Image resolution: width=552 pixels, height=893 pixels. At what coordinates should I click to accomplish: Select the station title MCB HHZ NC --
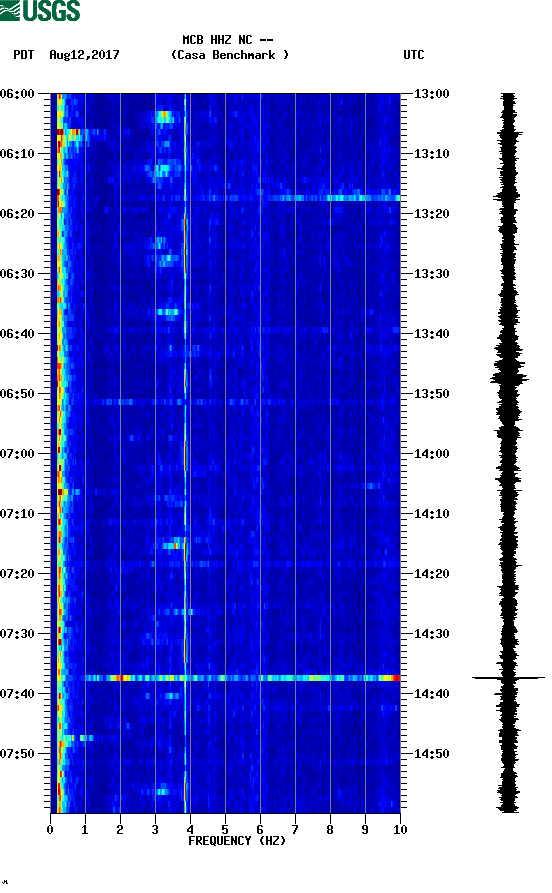(228, 40)
